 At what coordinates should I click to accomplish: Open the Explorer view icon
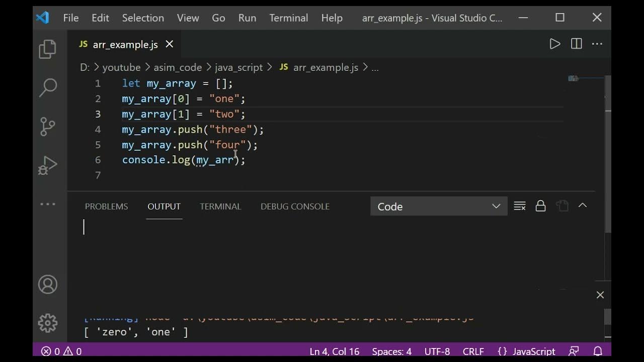48,49
